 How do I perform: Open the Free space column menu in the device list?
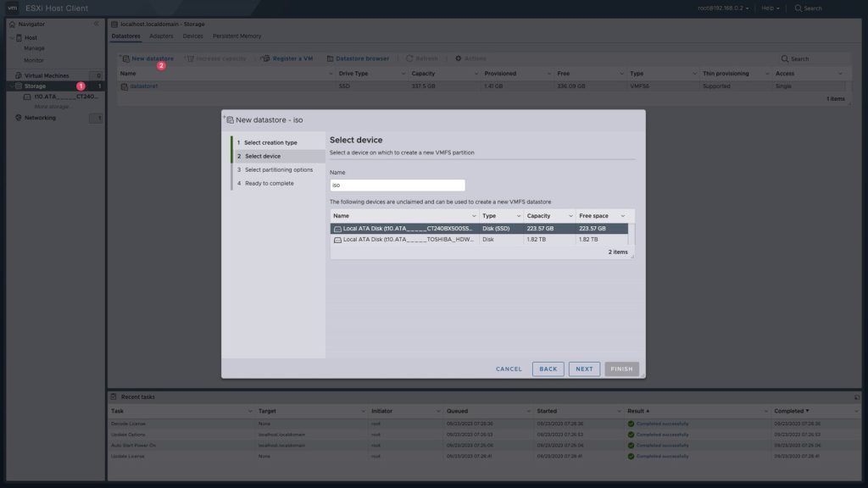click(623, 216)
